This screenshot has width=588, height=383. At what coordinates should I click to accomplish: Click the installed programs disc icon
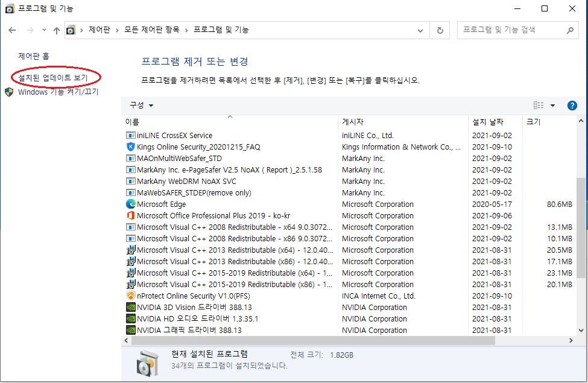click(147, 363)
